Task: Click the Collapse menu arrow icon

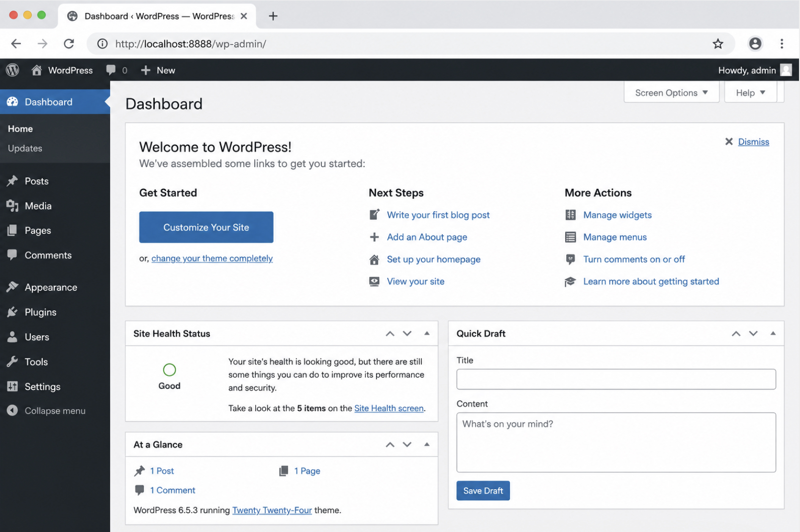Action: point(12,411)
